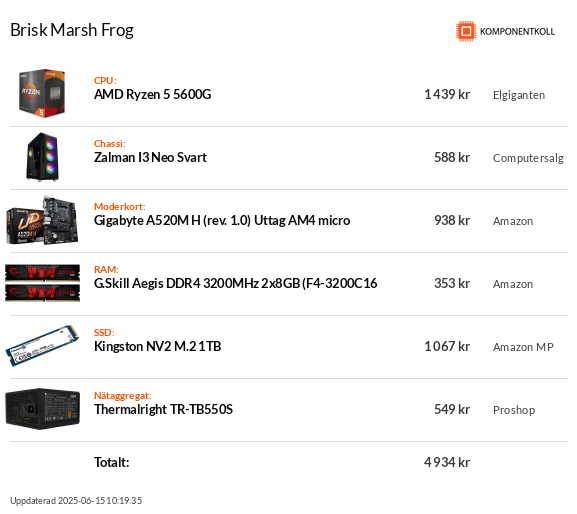The image size is (577, 514).
Task: Click the Komponentkoll chip logo icon
Action: 466,31
